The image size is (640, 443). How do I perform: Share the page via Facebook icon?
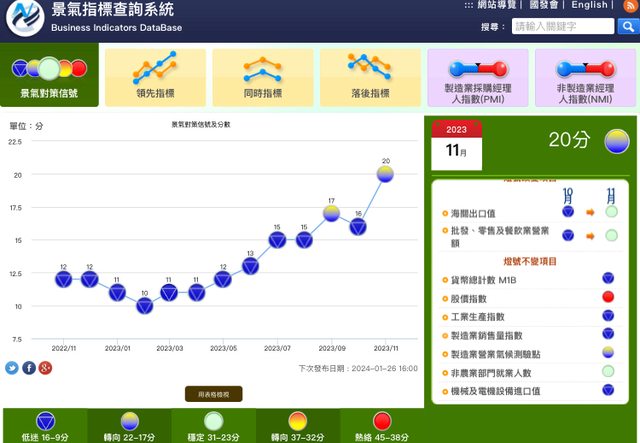click(28, 368)
